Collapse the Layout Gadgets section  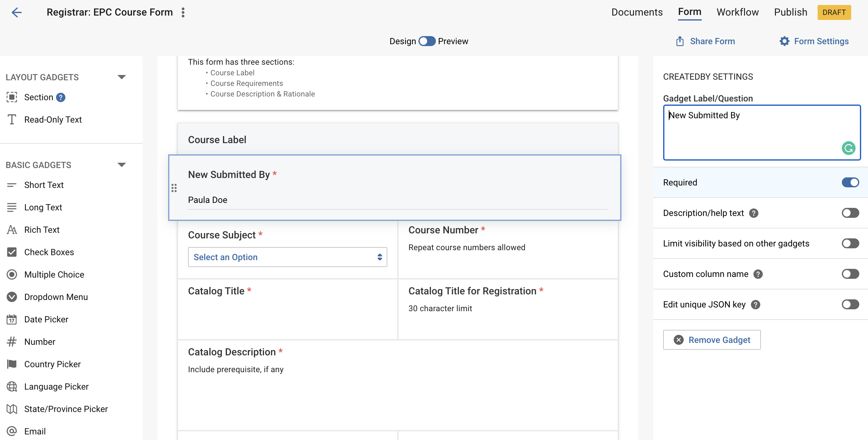tap(122, 77)
